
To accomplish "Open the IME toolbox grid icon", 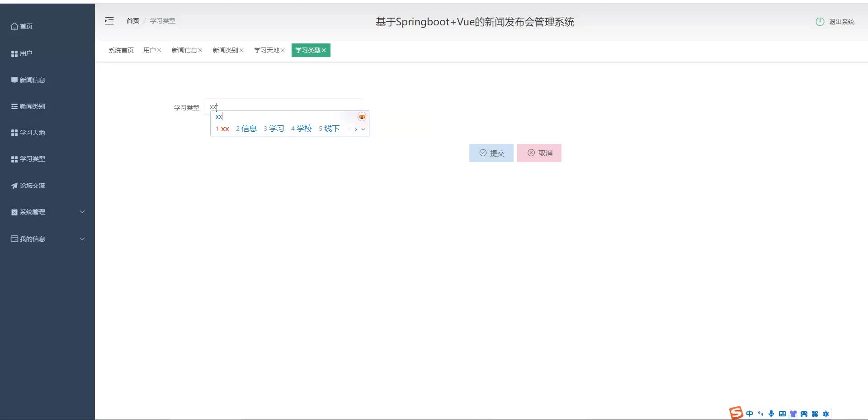I will click(815, 414).
